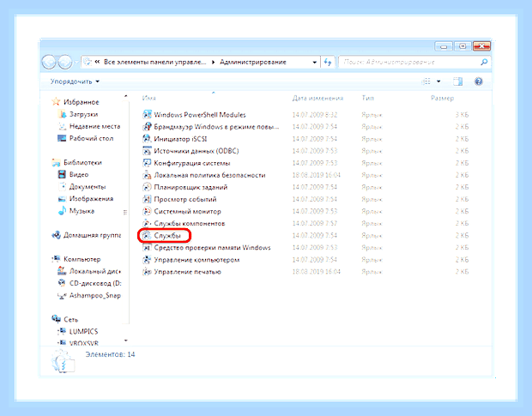This screenshot has width=532, height=416.
Task: Click the Локальная политика безопасности icon
Action: tap(147, 175)
